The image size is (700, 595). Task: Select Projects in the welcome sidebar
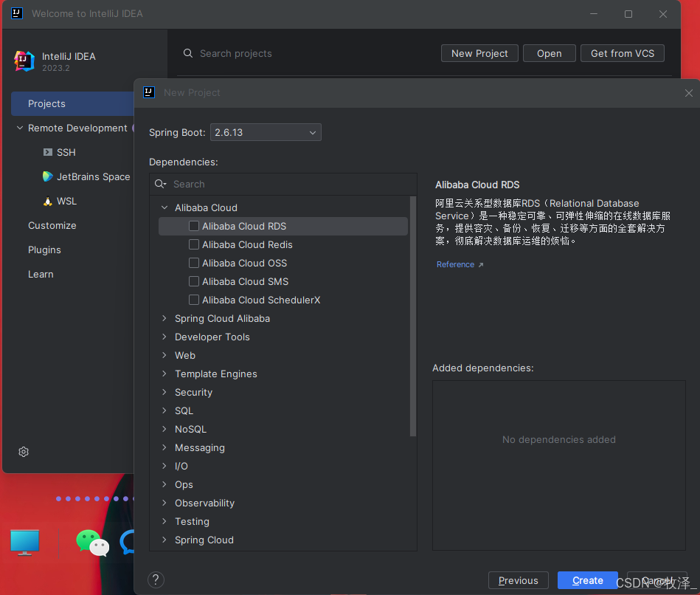coord(73,103)
